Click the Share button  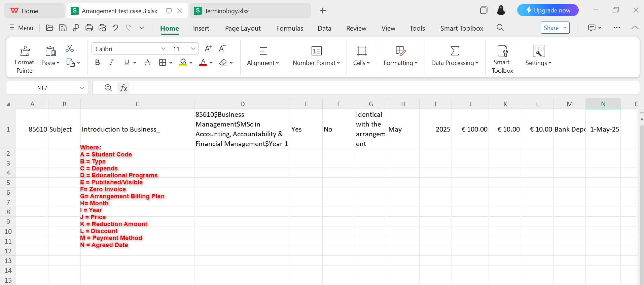[x=551, y=28]
